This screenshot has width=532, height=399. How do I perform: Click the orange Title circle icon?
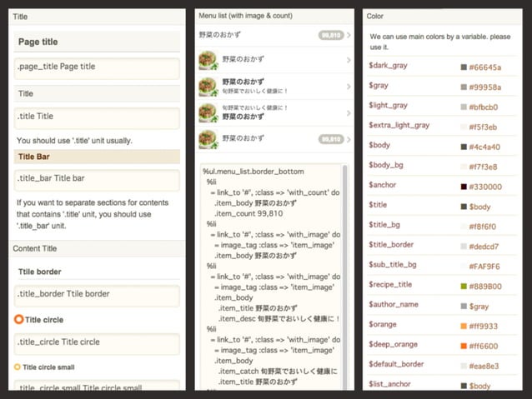coord(18,319)
